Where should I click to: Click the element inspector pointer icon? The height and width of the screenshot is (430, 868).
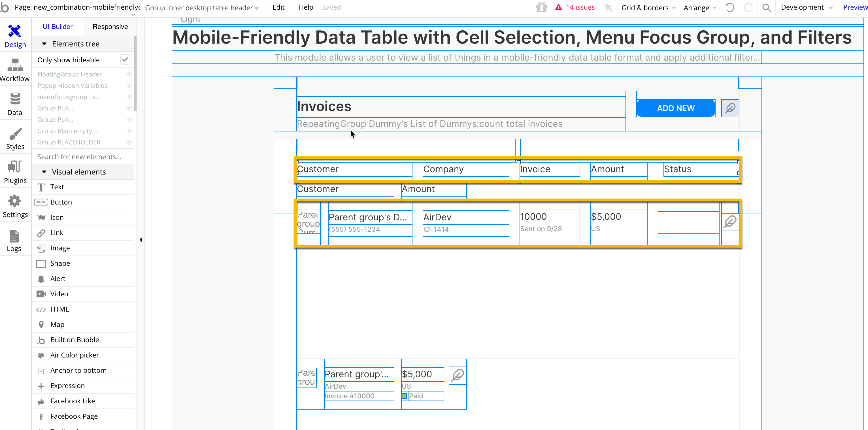(x=608, y=7)
